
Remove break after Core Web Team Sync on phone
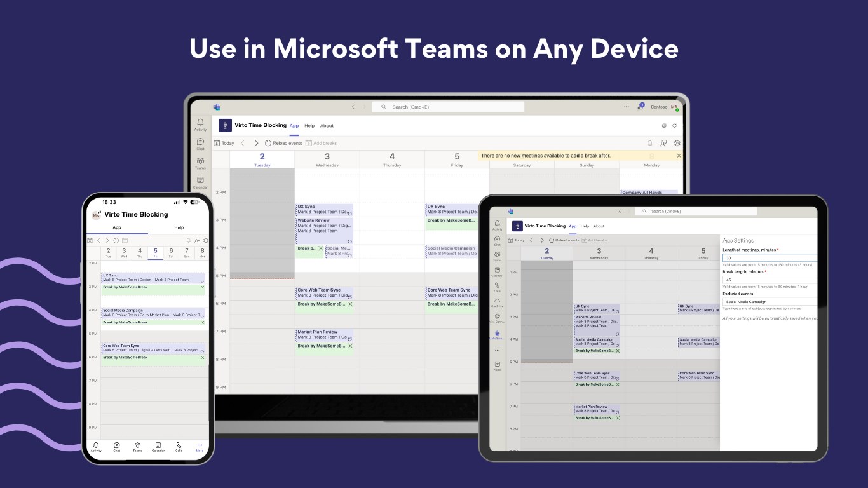pyautogui.click(x=203, y=357)
